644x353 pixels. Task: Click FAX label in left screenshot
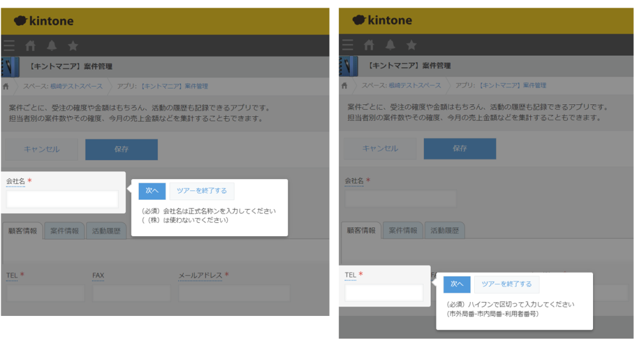tap(98, 276)
